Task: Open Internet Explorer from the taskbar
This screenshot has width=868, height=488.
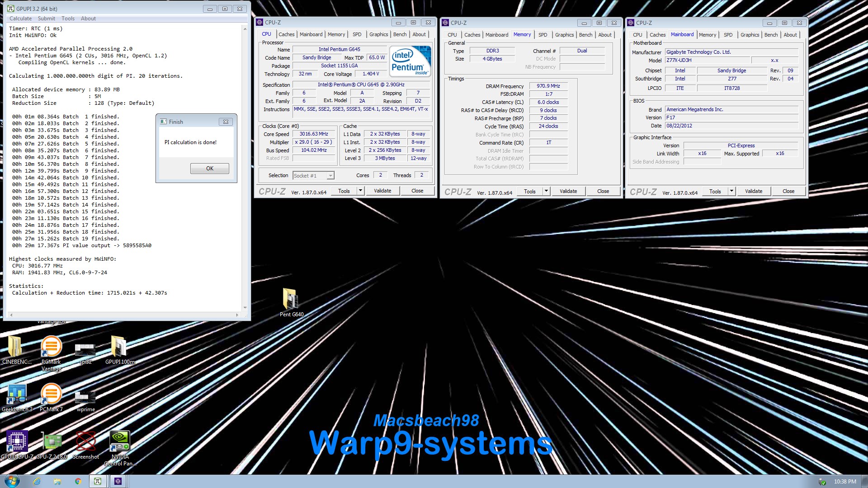Action: click(37, 481)
